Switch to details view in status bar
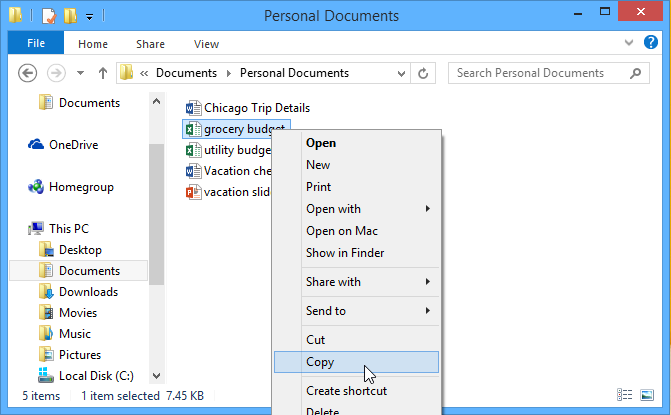Screen dimensions: 671x415 click(626, 396)
